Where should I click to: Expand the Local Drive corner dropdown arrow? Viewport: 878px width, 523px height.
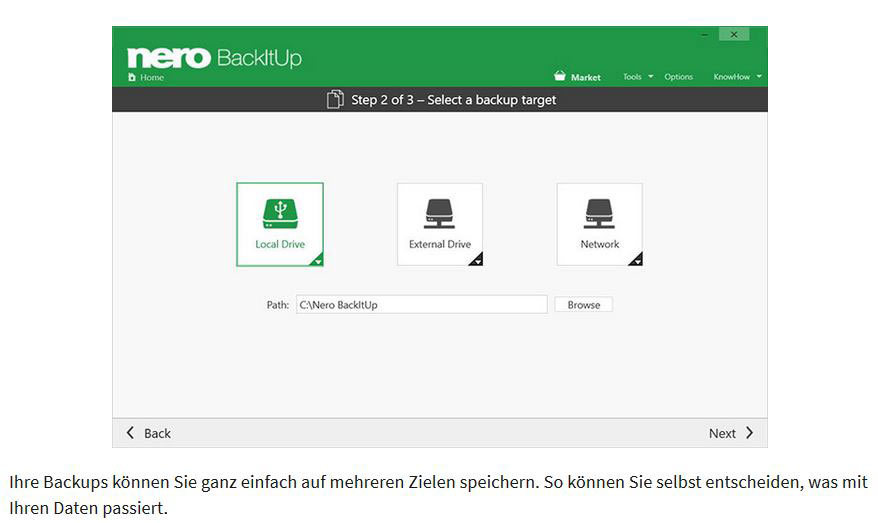click(317, 260)
